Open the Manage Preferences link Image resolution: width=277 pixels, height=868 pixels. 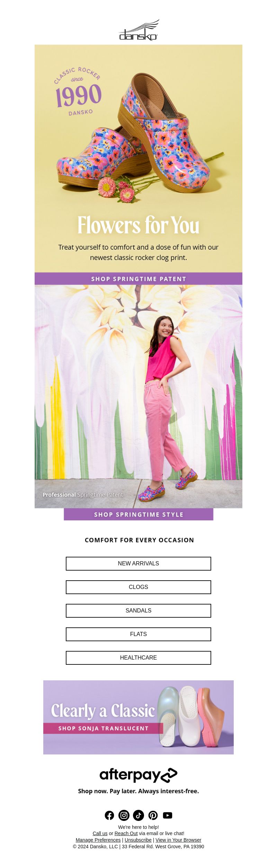pos(98,840)
